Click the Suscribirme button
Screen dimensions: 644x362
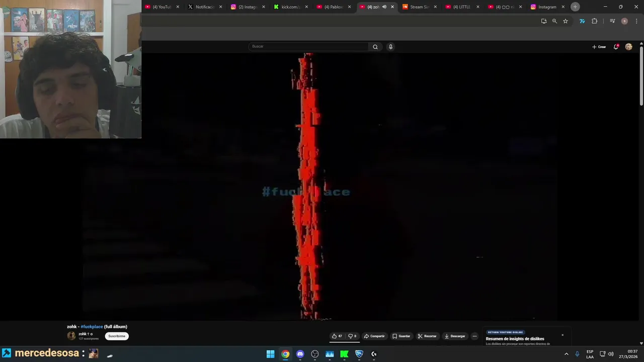[x=117, y=336]
